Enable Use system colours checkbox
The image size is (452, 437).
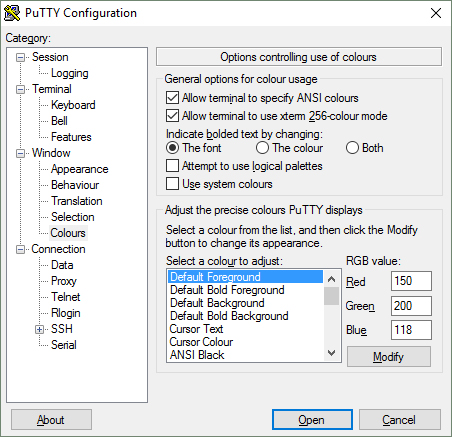(172, 184)
